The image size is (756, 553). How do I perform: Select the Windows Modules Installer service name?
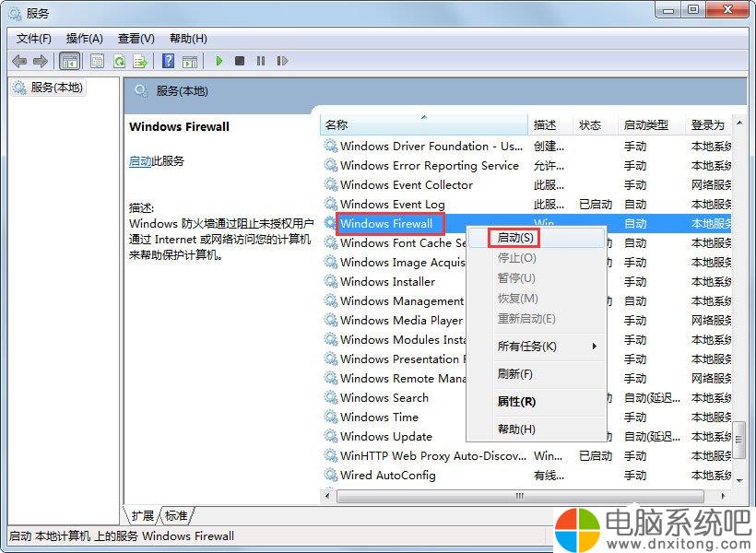403,339
